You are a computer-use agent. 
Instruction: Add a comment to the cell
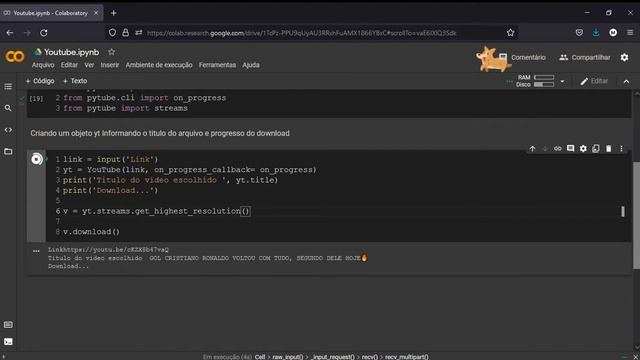(570, 149)
